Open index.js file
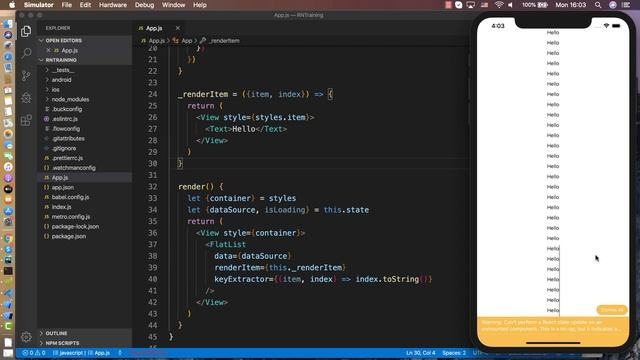Screen dimensions: 640x360 point(61,207)
